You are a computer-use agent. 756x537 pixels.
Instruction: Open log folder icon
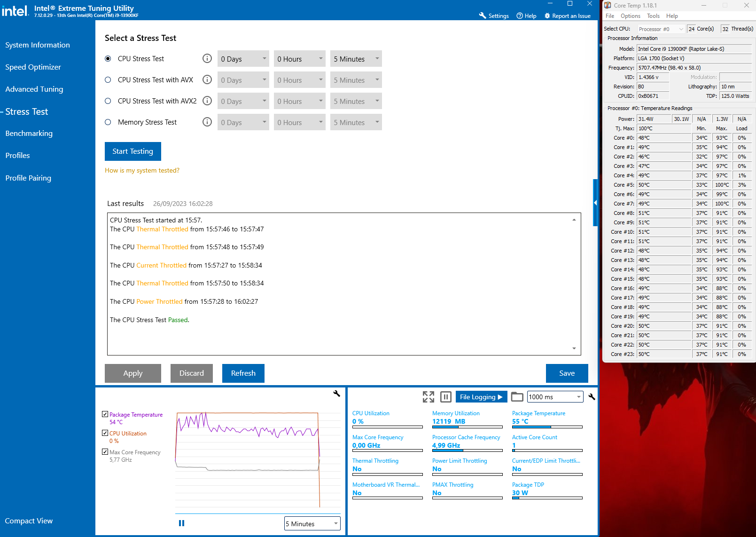tap(517, 397)
